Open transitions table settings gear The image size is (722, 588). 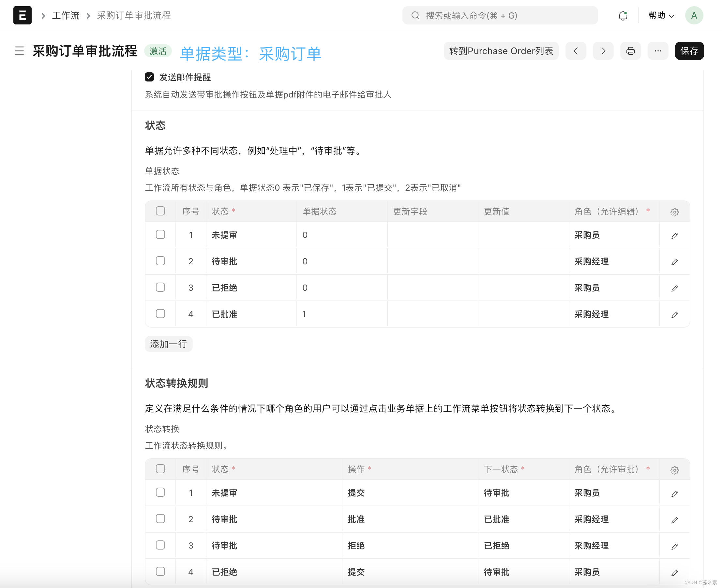(x=674, y=470)
